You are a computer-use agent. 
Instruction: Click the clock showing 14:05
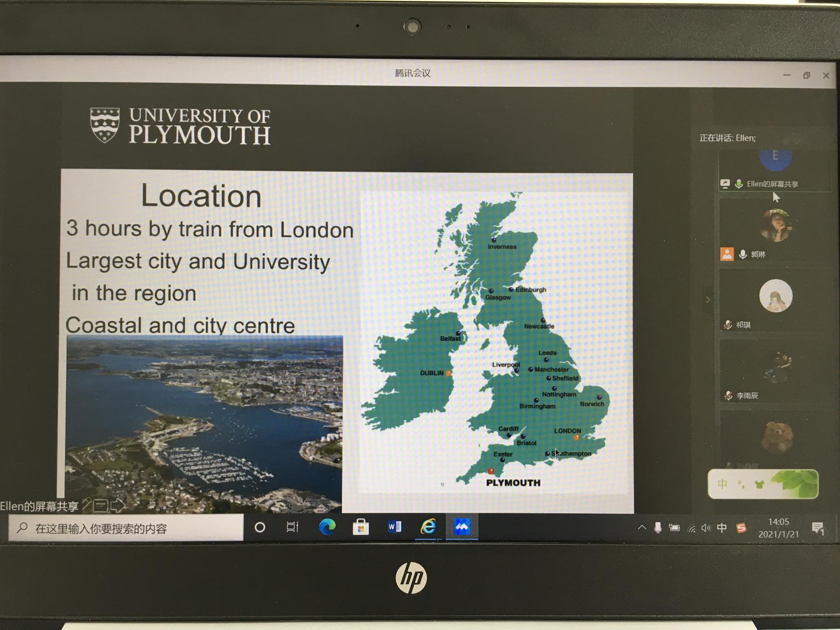point(778,528)
